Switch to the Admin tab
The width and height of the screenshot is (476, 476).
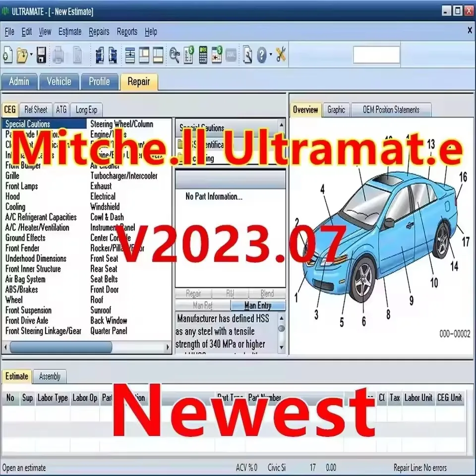pos(19,81)
